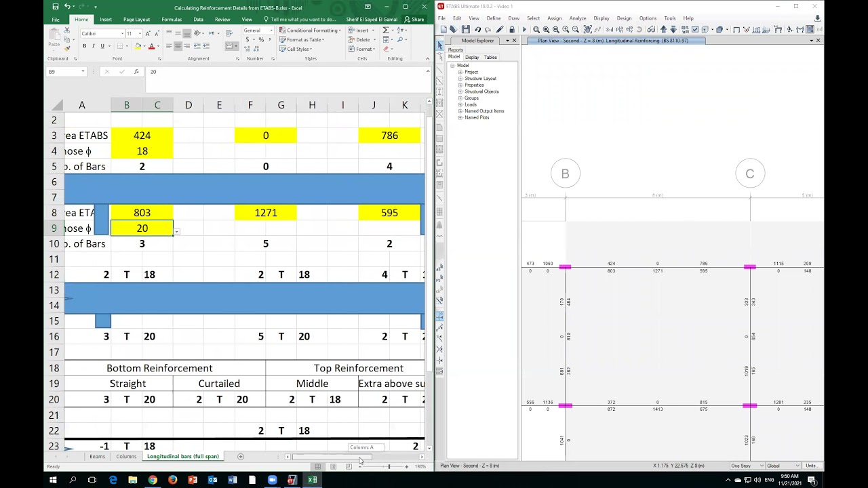Click the Units button in ETABS status bar

pyautogui.click(x=810, y=466)
